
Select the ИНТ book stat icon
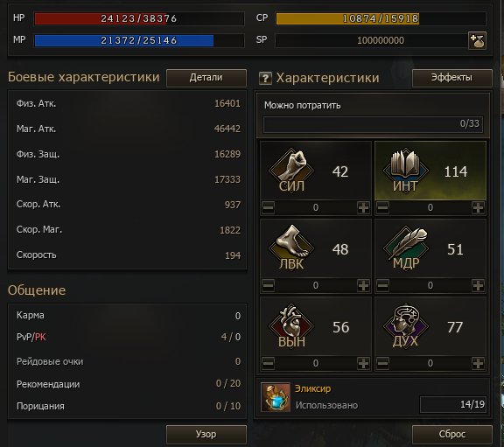[x=406, y=170]
